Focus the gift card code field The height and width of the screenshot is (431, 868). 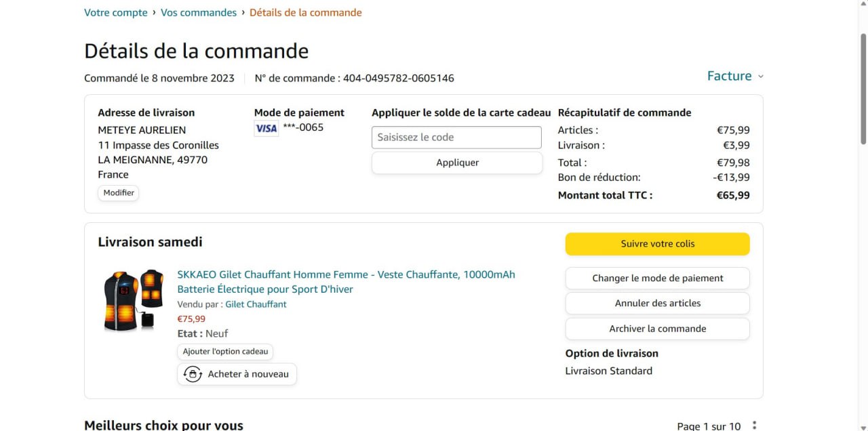click(x=456, y=137)
